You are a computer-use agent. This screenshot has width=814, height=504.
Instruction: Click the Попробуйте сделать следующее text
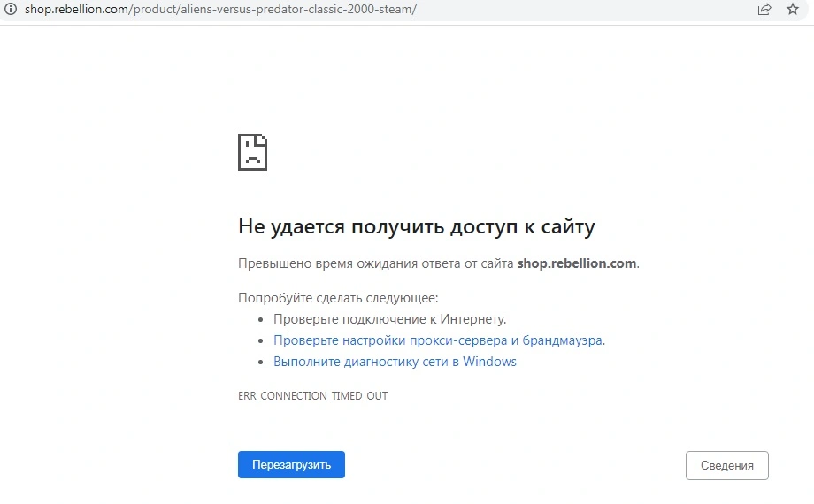coord(338,298)
